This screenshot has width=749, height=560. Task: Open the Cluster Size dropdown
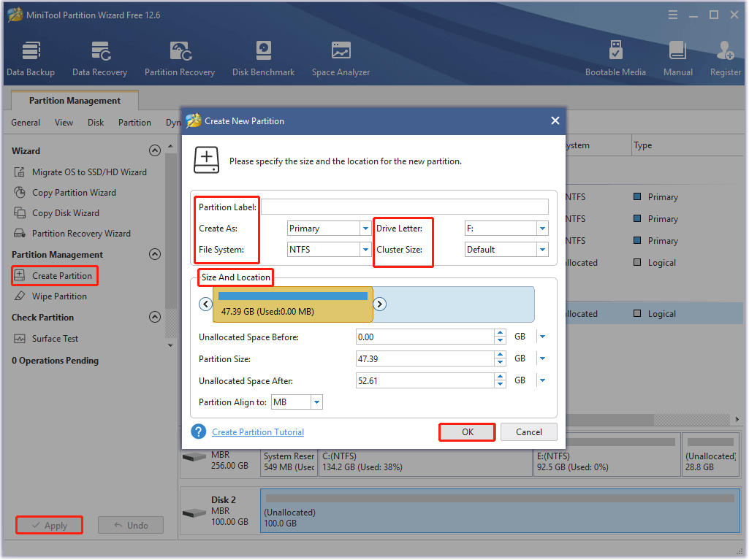point(542,249)
